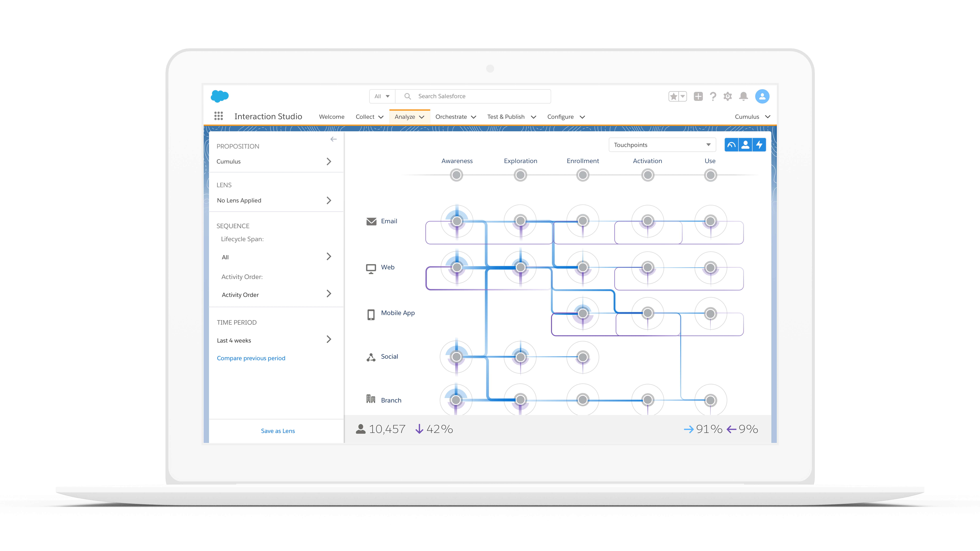
Task: Toggle the lightning bolt view button
Action: pyautogui.click(x=759, y=145)
